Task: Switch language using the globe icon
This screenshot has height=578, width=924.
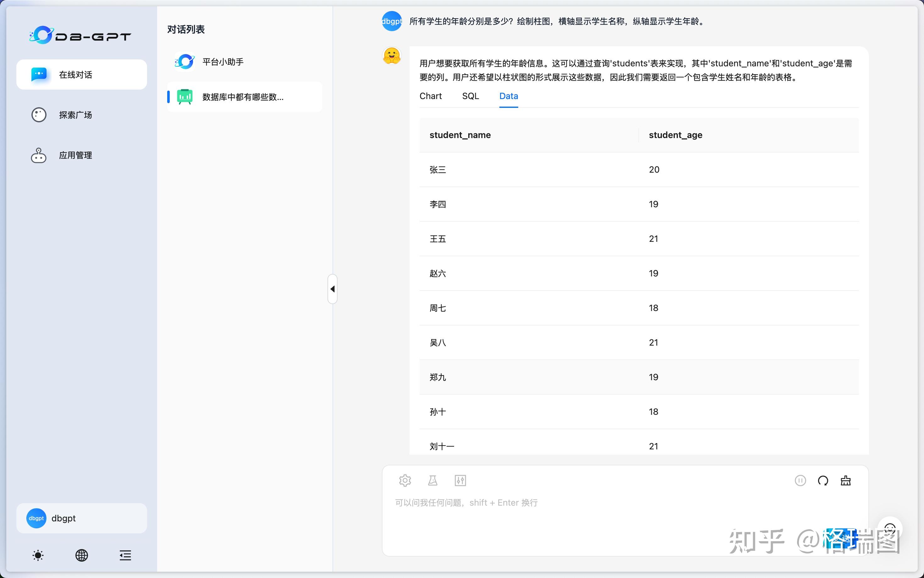Action: [81, 555]
